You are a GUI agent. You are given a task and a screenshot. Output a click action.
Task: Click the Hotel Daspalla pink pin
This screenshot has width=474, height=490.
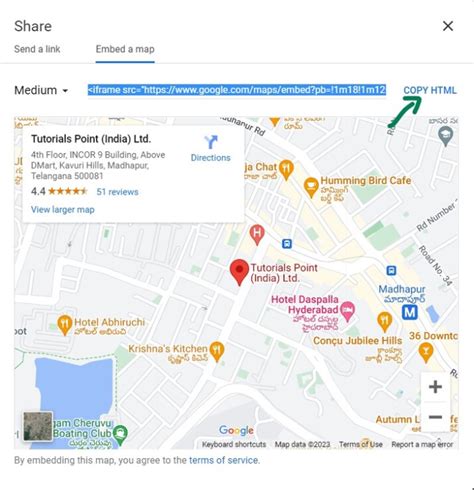click(348, 311)
